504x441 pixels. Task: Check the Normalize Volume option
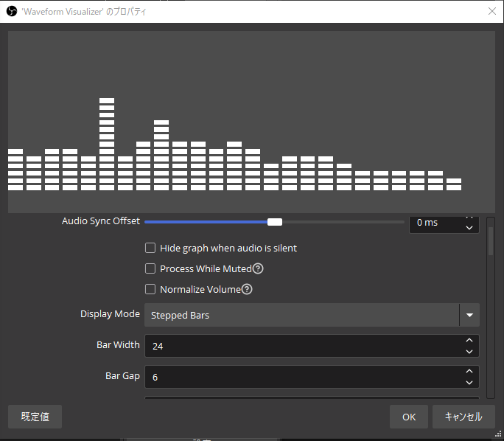pos(150,290)
